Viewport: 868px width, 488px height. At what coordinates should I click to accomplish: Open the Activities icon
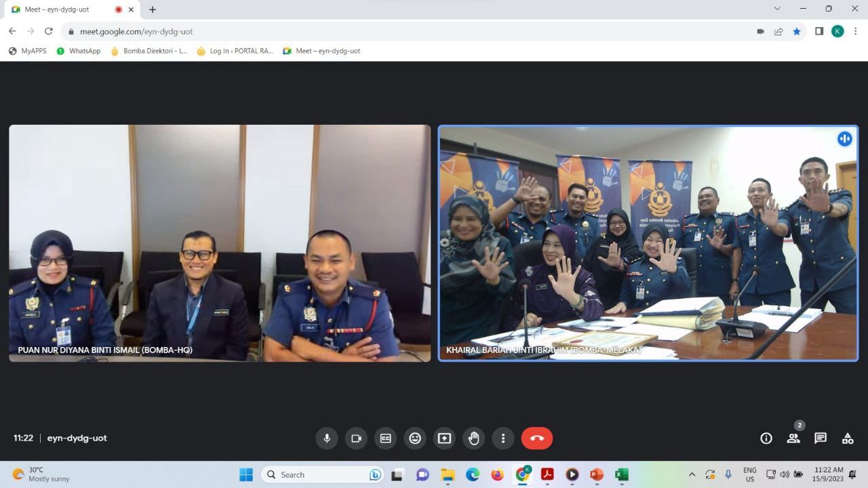click(x=848, y=439)
